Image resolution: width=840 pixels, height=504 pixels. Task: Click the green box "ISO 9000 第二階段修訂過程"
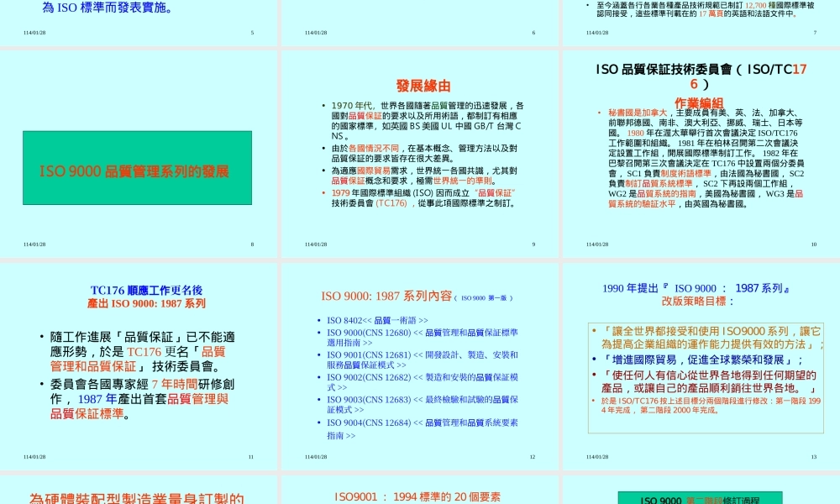pos(701,498)
